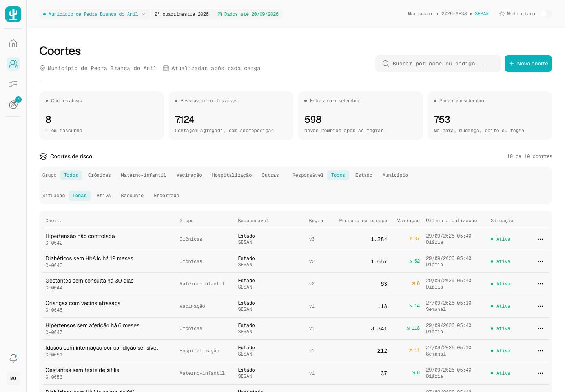
Task: Select Situação filter Encerrada
Action: click(x=166, y=196)
